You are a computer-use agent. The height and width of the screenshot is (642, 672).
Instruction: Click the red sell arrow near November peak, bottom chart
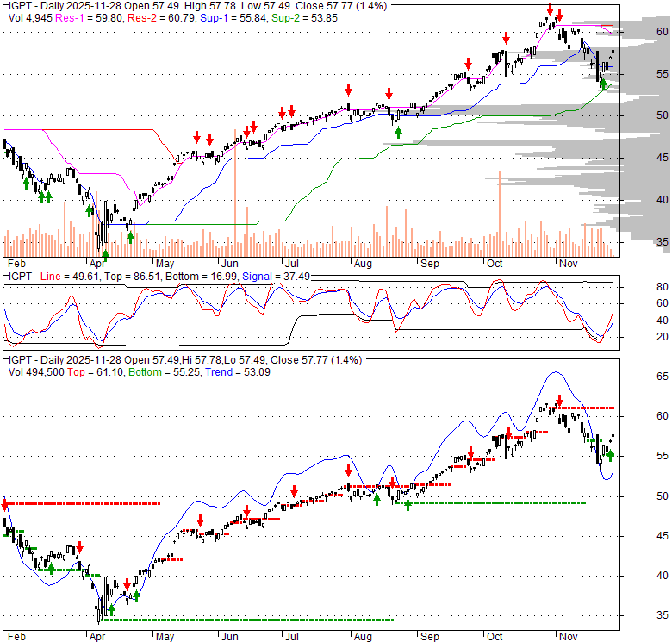[x=560, y=401]
